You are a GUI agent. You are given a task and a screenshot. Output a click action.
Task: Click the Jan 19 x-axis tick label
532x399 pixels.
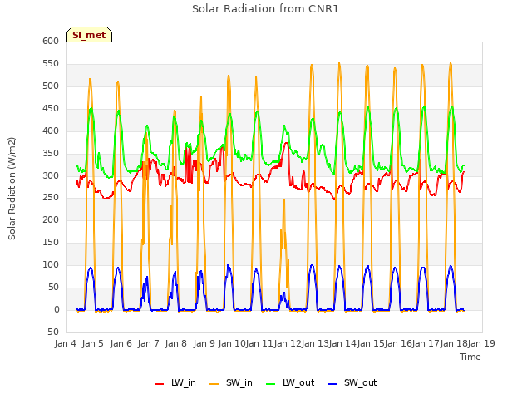481,343
